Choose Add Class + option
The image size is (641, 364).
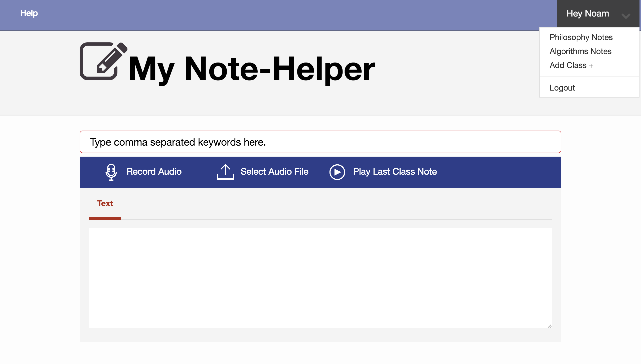[571, 65]
